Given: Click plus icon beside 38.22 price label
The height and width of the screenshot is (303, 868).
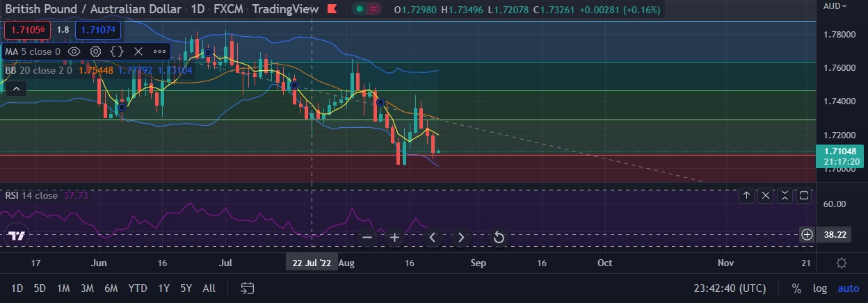Looking at the screenshot, I should click(807, 235).
